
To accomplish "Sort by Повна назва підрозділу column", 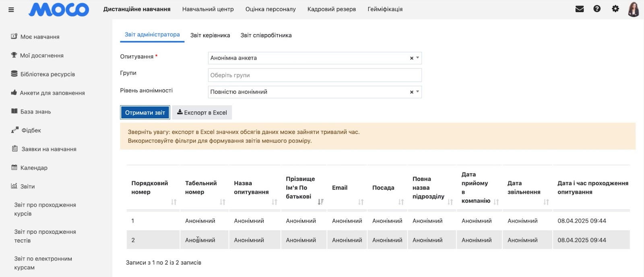I will pos(450,202).
